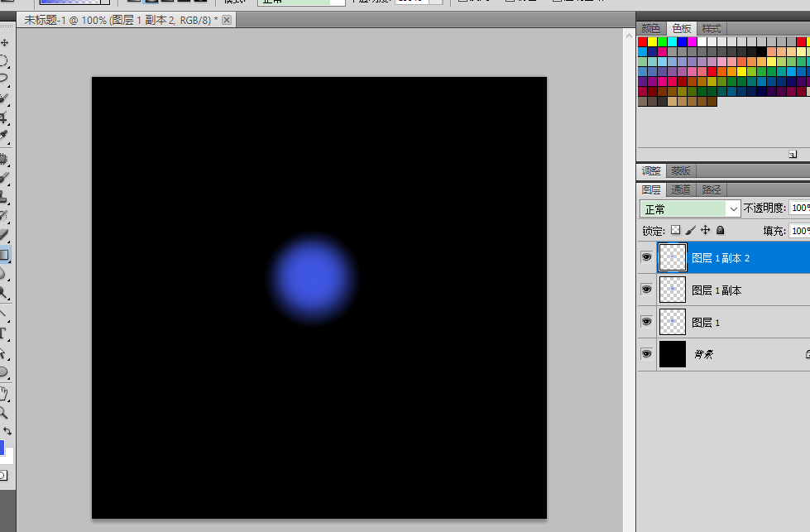Click the blue foreground color swatch
Viewport: 810px width, 532px height.
point(2,448)
